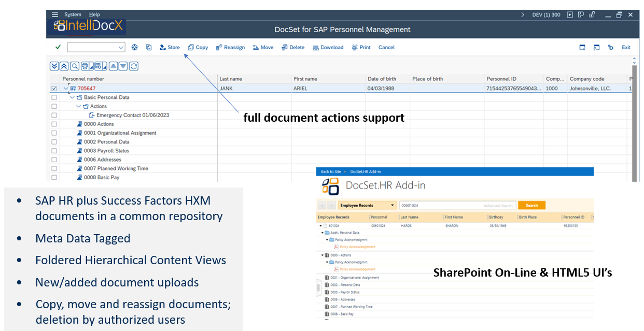Viewport: 644px width, 331px height.
Task: Click the Copy toolbar button
Action: click(198, 47)
